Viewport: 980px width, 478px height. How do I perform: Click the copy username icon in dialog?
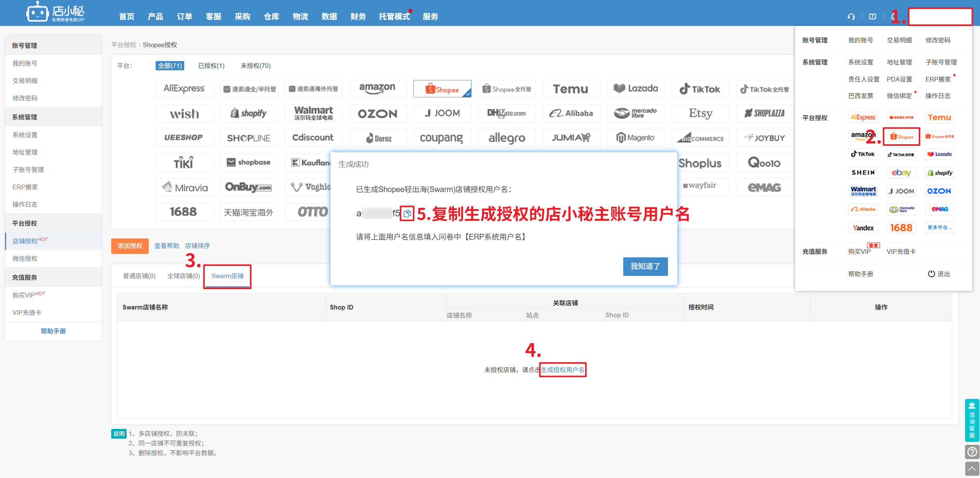pos(407,213)
